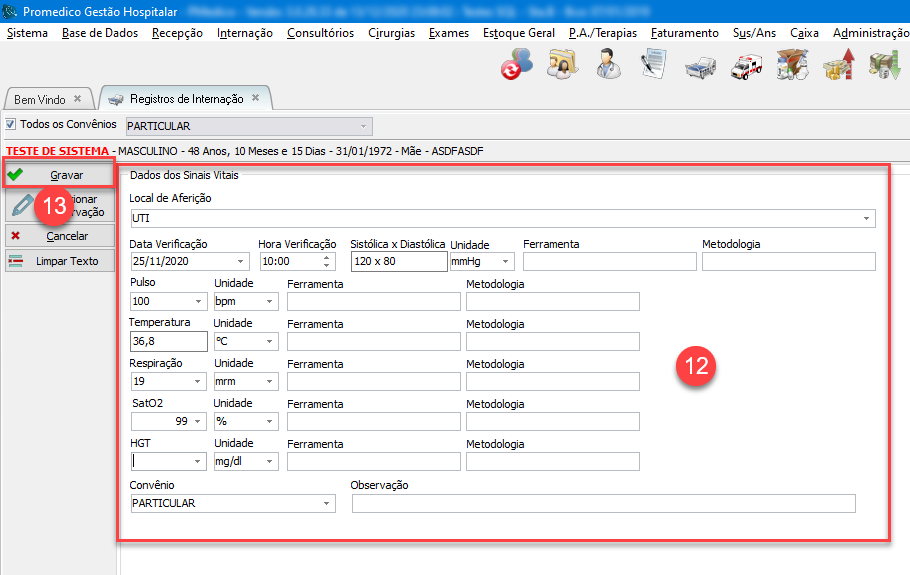Click the Observação text field
This screenshot has height=575, width=910.
(603, 503)
